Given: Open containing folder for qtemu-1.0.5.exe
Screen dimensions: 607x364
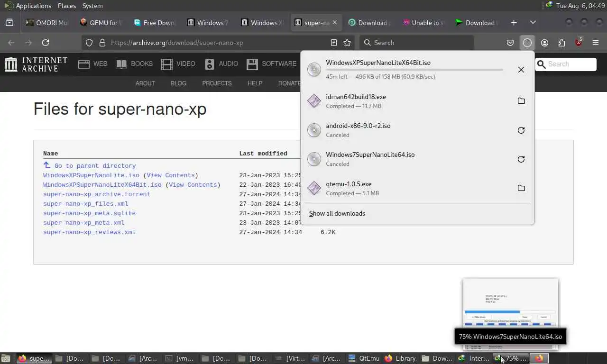Looking at the screenshot, I should [521, 188].
